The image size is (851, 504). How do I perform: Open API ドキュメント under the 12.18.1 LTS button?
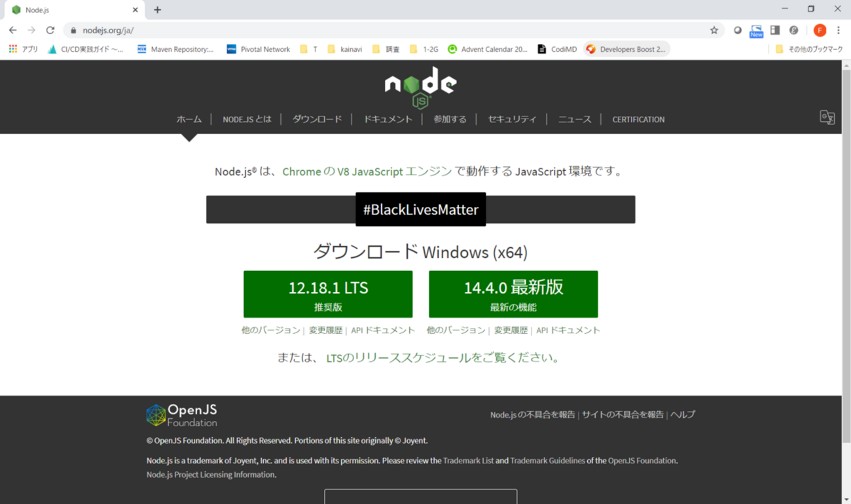point(383,331)
